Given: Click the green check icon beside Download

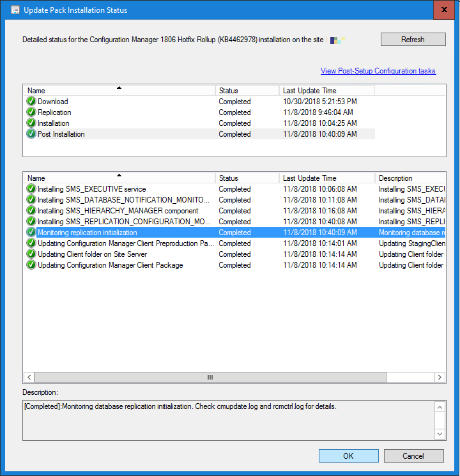Looking at the screenshot, I should pyautogui.click(x=31, y=101).
